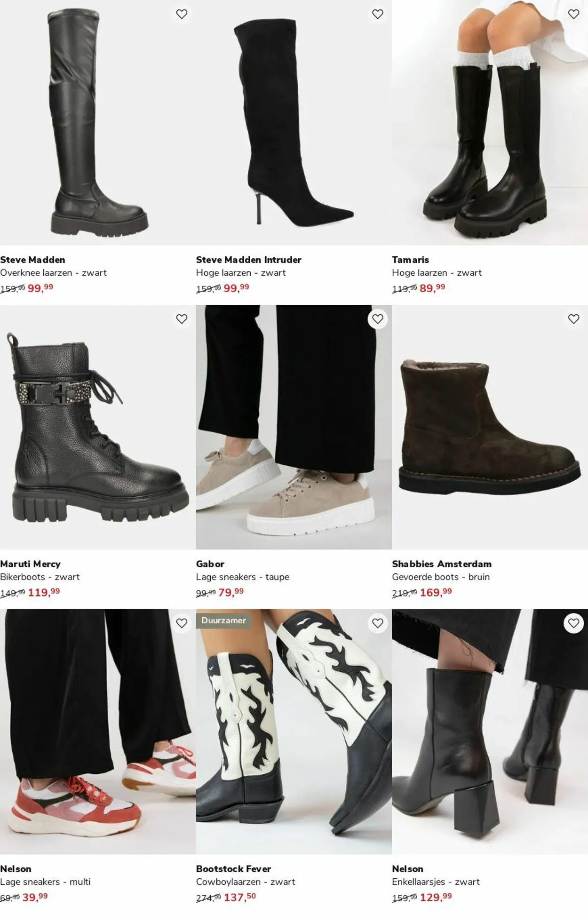Click heart icon on Steve Madden Intruder boots
The width and height of the screenshot is (588, 914).
coord(378,14)
